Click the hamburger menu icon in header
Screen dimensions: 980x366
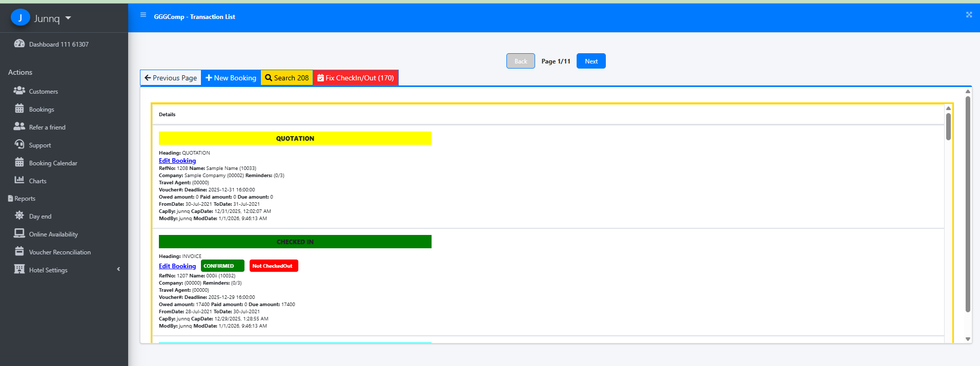[x=143, y=15]
